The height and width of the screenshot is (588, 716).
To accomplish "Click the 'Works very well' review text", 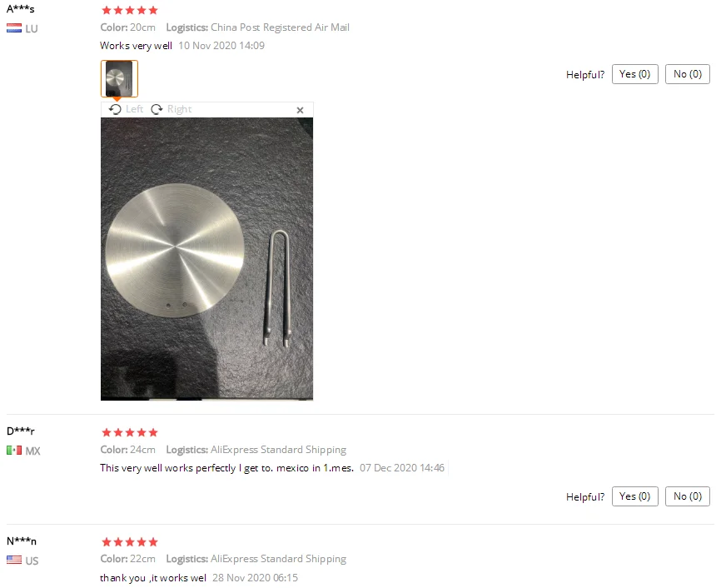I will click(x=136, y=46).
